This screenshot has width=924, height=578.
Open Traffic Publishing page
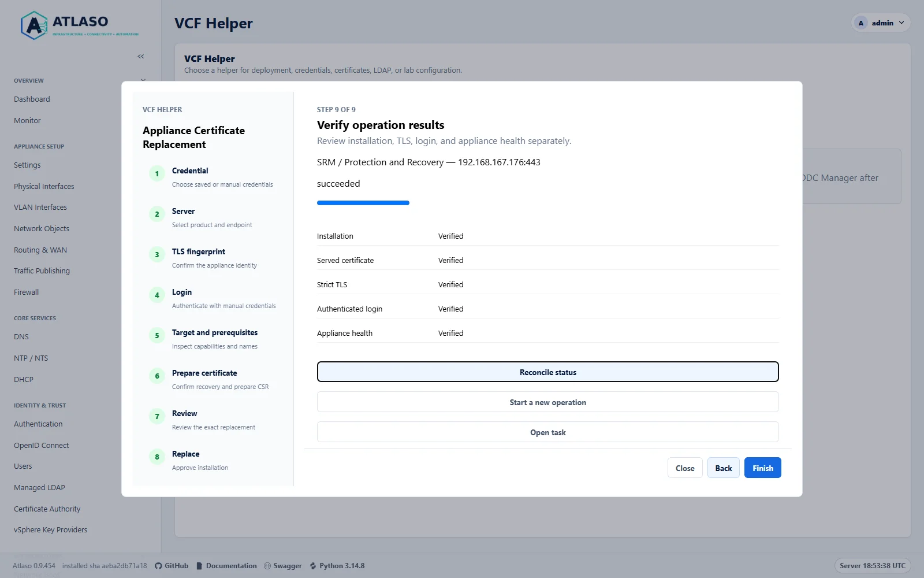point(42,271)
